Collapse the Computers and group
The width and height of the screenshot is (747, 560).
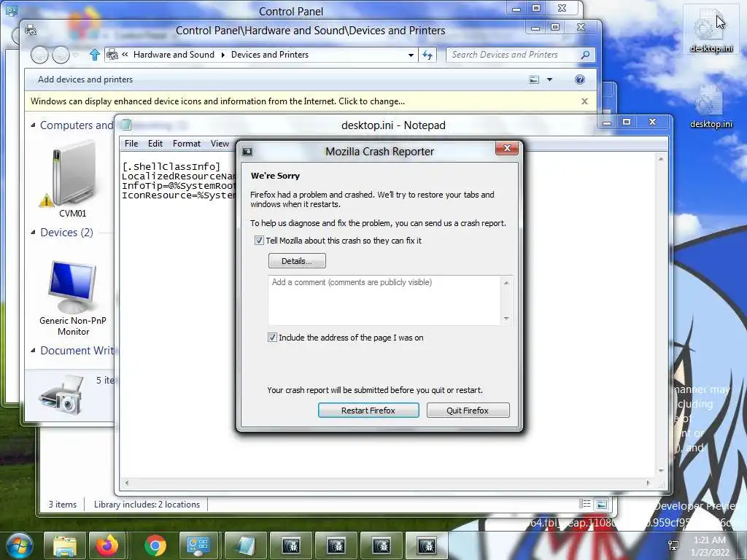coord(33,125)
